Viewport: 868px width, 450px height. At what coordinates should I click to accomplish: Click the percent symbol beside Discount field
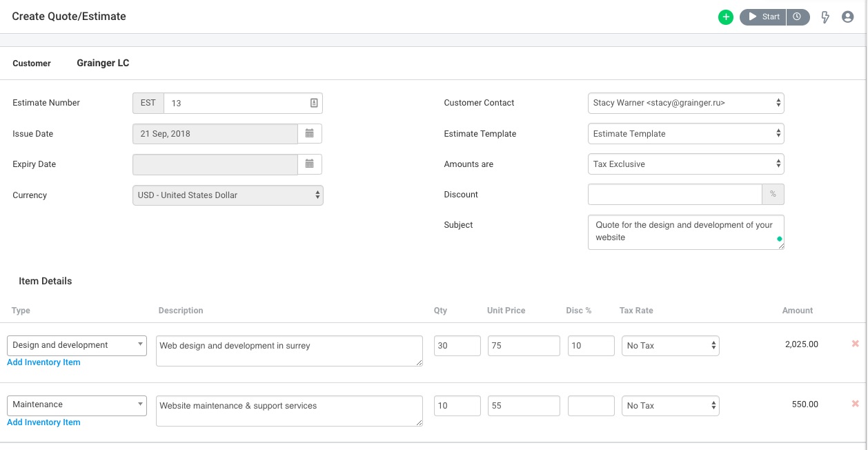773,195
